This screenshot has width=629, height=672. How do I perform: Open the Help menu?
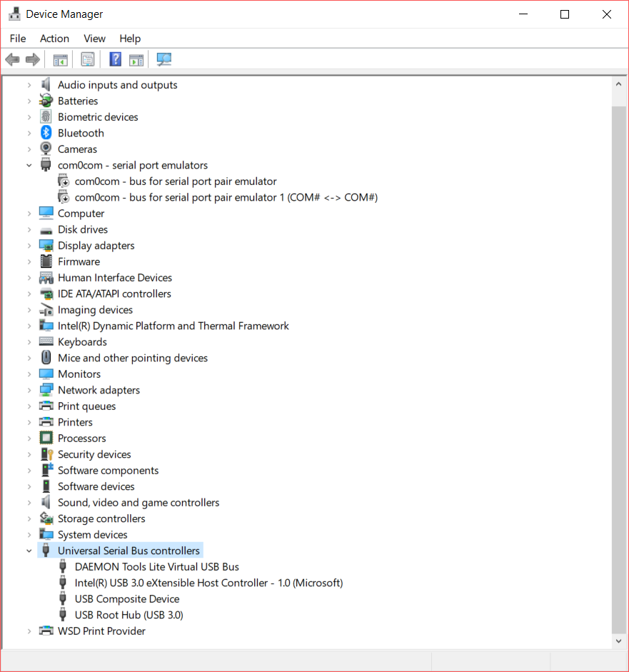click(x=130, y=39)
